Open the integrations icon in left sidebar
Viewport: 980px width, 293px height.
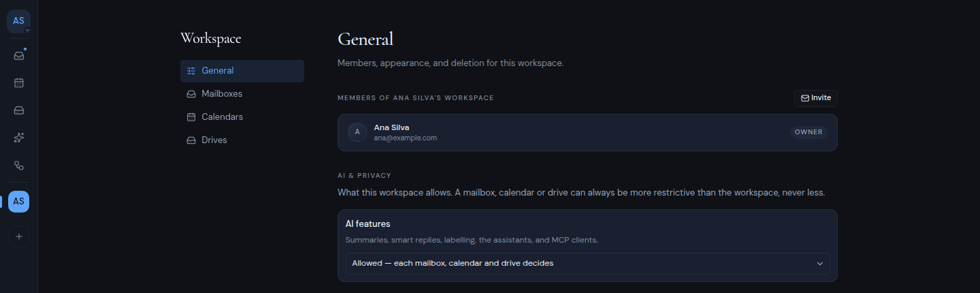coord(19,166)
